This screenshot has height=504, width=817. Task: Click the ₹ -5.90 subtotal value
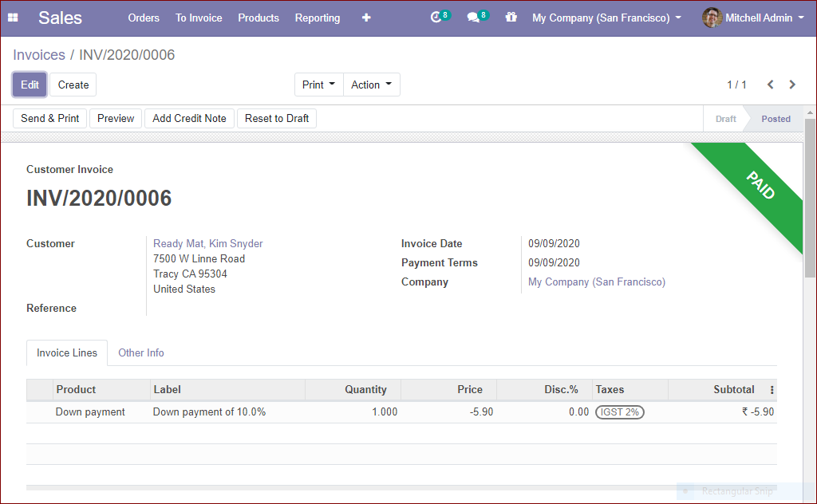click(758, 412)
